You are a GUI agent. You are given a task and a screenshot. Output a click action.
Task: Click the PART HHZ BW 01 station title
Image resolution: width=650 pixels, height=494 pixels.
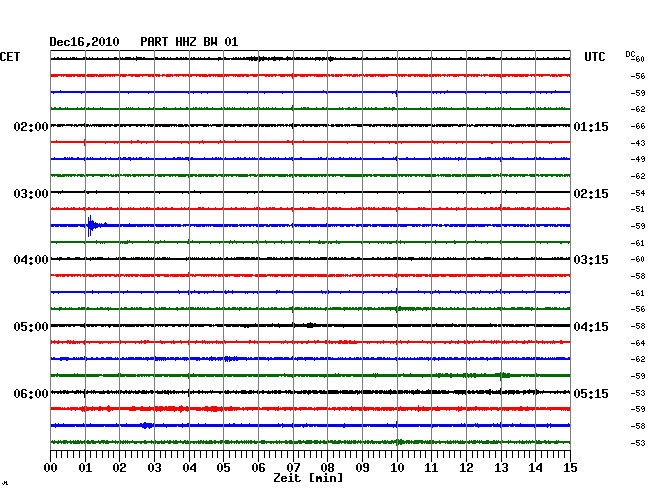pos(189,41)
